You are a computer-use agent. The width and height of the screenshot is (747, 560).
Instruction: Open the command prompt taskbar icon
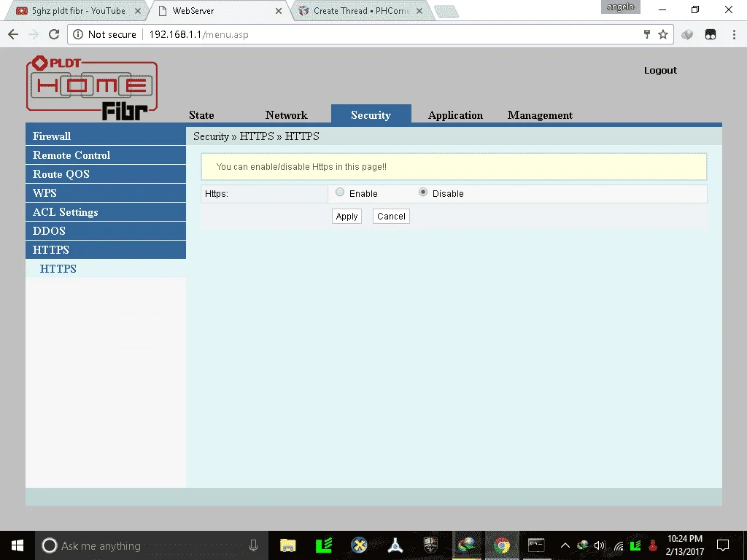click(536, 545)
